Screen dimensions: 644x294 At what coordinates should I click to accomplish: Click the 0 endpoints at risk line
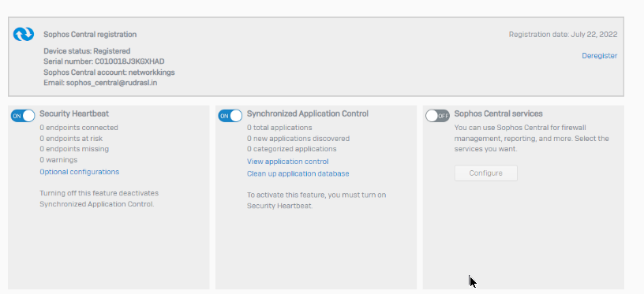click(x=71, y=138)
